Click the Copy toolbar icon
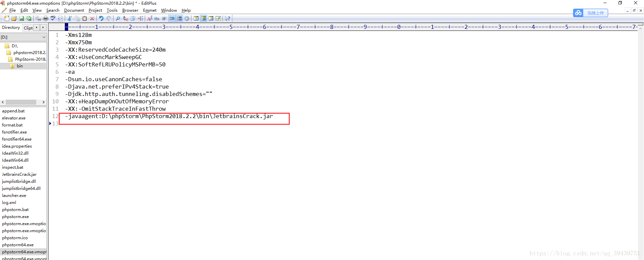The width and height of the screenshot is (644, 260). (77, 18)
